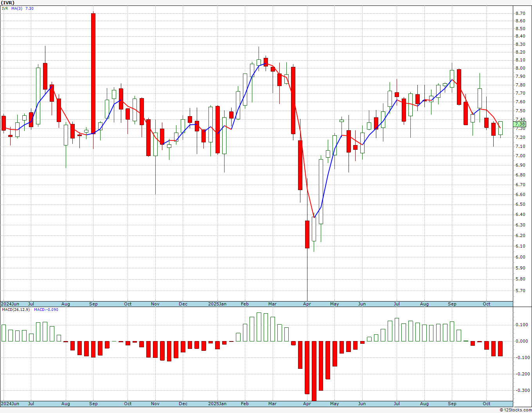Viewport: 532px width, 413px height.
Task: Click the 5.70 price axis label
Action: click(520, 291)
